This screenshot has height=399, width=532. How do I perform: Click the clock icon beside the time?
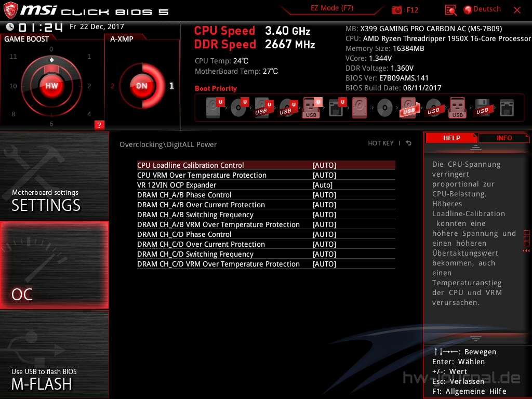coord(10,26)
